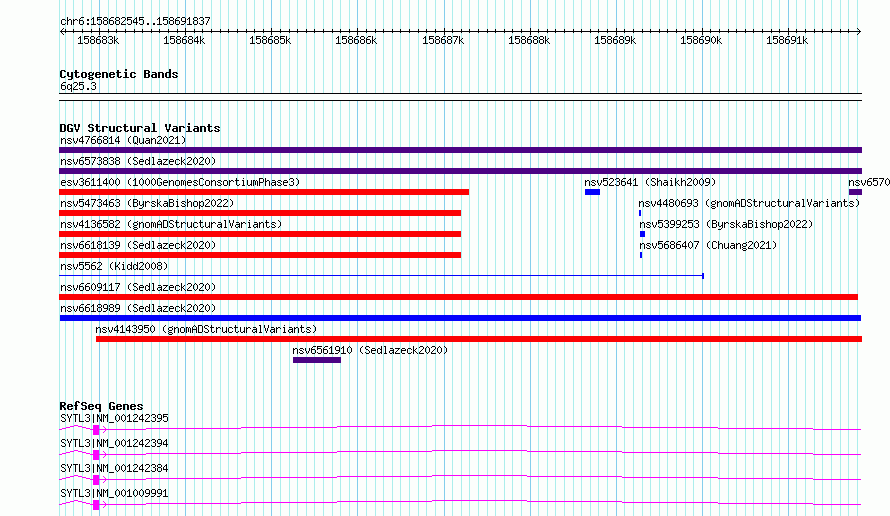Viewport: 890px width, 516px height.
Task: Click the ruler's left arrow end
Action: pyautogui.click(x=62, y=31)
